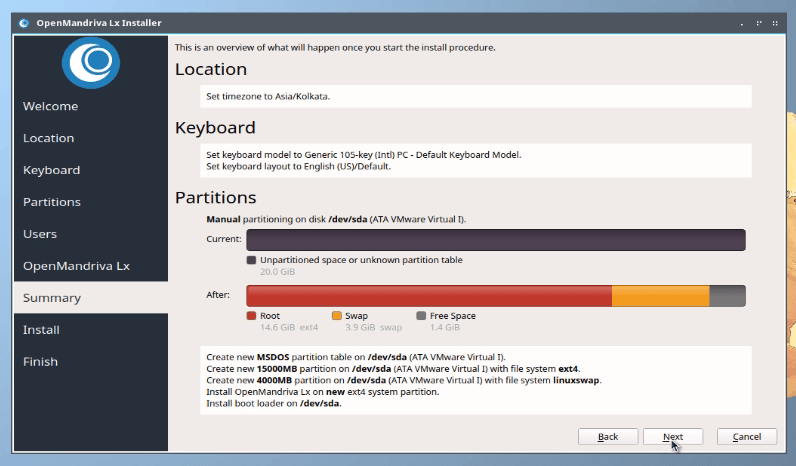The width and height of the screenshot is (796, 466).
Task: Close the installer window
Action: pos(775,23)
